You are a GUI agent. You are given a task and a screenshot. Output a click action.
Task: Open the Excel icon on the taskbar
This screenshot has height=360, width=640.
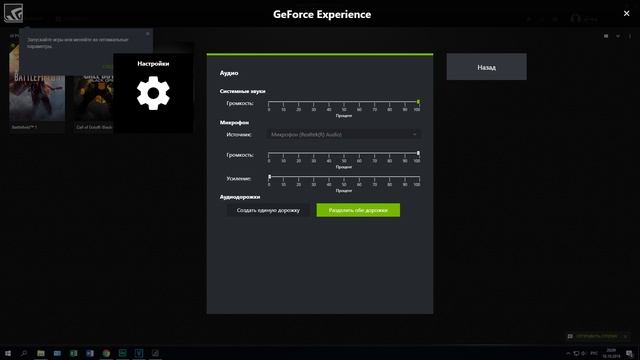(x=73, y=353)
